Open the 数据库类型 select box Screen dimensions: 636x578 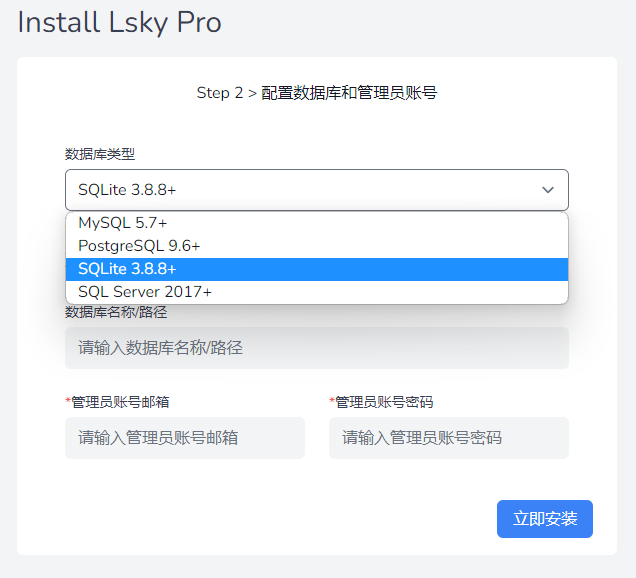point(300,189)
